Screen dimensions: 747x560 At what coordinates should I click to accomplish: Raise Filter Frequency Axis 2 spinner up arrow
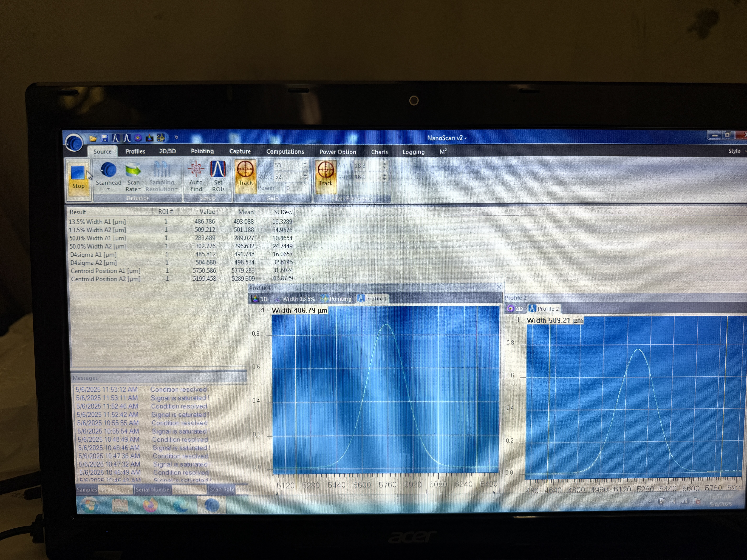coord(385,175)
